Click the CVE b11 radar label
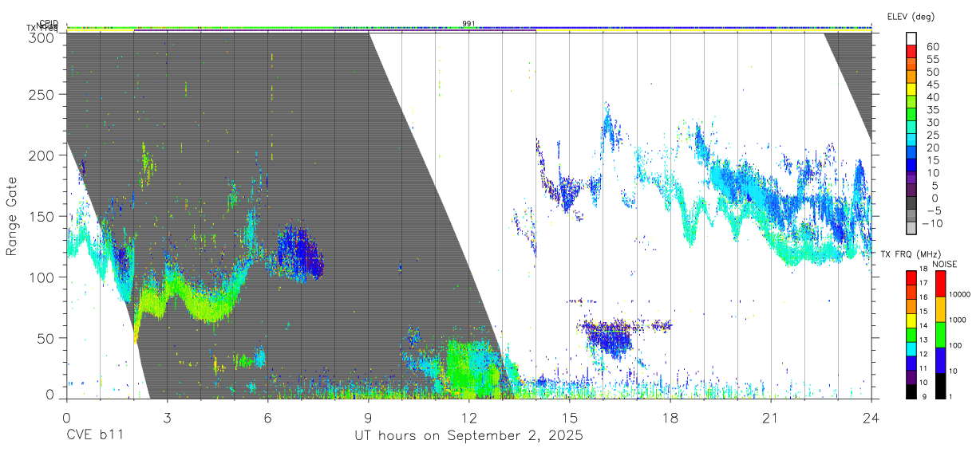This screenshot has height=452, width=980. point(95,436)
